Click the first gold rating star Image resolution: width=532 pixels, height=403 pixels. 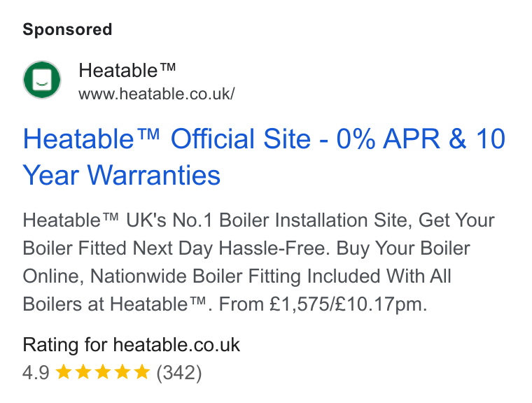[x=64, y=372]
